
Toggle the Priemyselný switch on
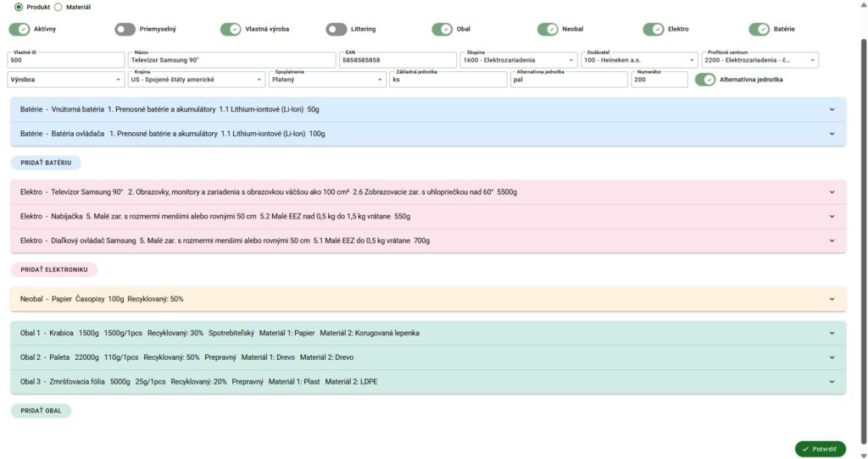pyautogui.click(x=125, y=30)
